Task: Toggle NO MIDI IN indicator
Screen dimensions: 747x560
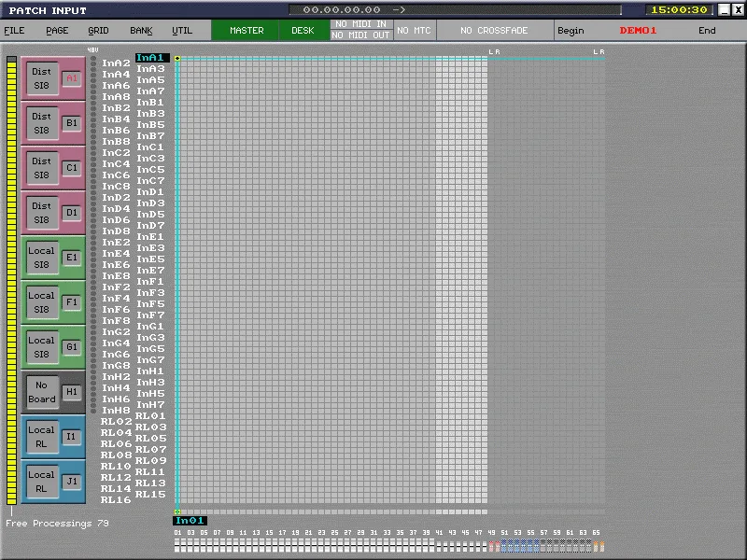Action: point(361,24)
